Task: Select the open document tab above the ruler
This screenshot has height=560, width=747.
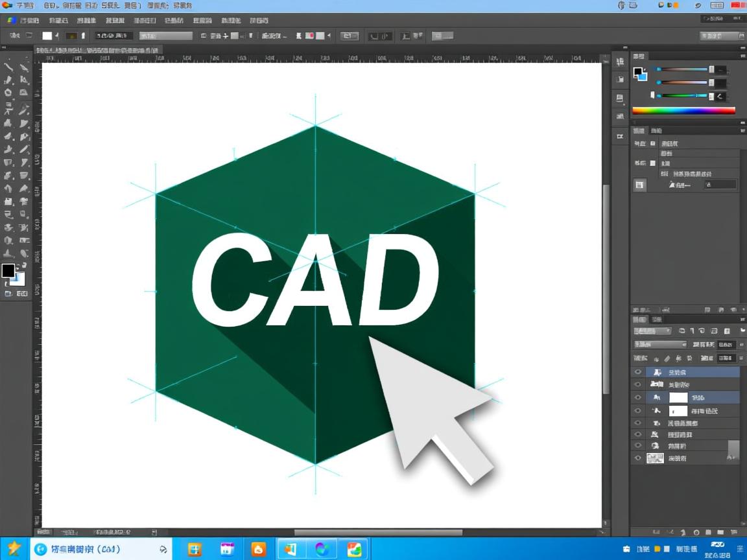Action: (97, 50)
